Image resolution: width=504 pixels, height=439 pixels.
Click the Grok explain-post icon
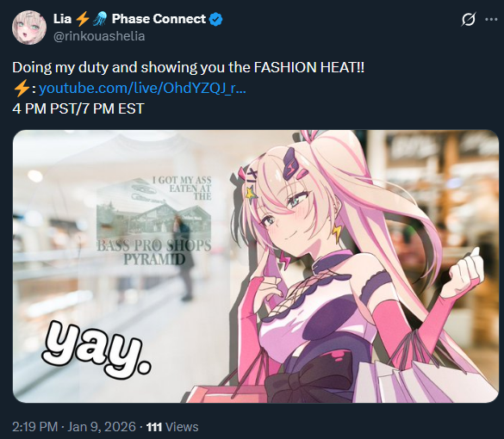pyautogui.click(x=468, y=20)
